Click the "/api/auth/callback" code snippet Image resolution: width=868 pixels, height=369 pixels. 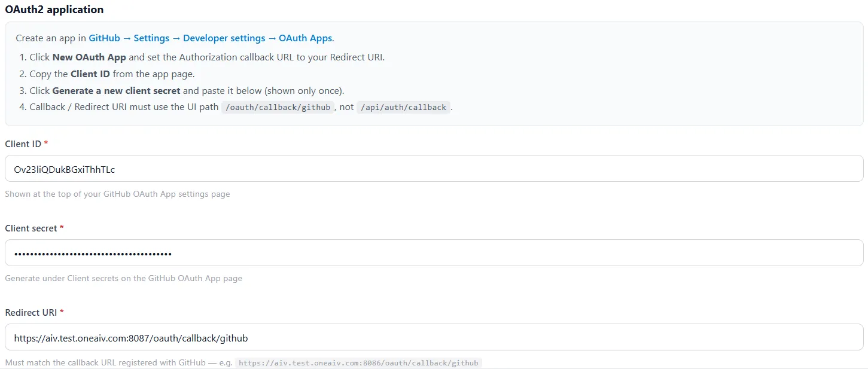click(x=403, y=108)
